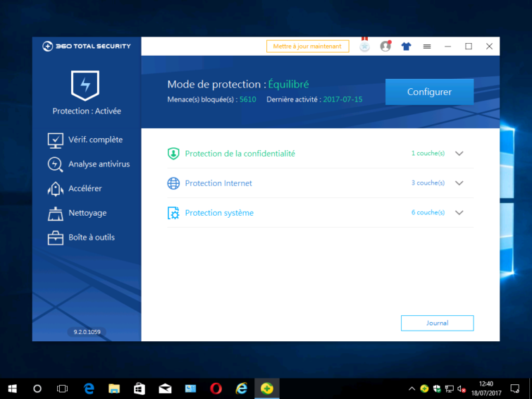Open Cortana search circle
532x399 pixels.
(37, 388)
